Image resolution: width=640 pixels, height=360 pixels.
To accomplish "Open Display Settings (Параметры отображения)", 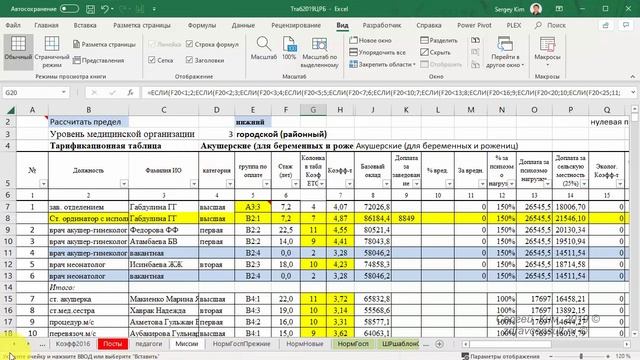I will pyautogui.click(x=500, y=356).
